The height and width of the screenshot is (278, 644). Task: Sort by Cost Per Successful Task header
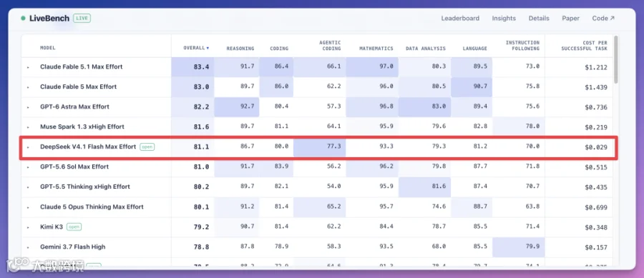point(584,46)
